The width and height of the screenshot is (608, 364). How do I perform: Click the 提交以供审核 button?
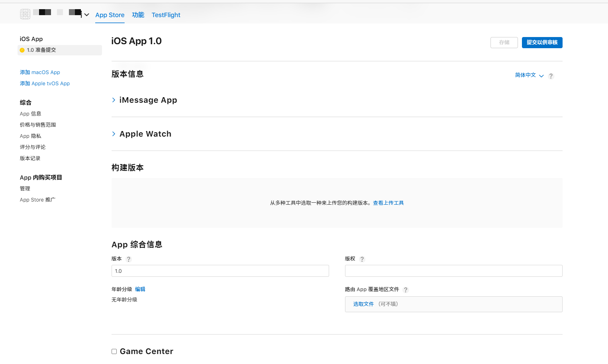(542, 43)
